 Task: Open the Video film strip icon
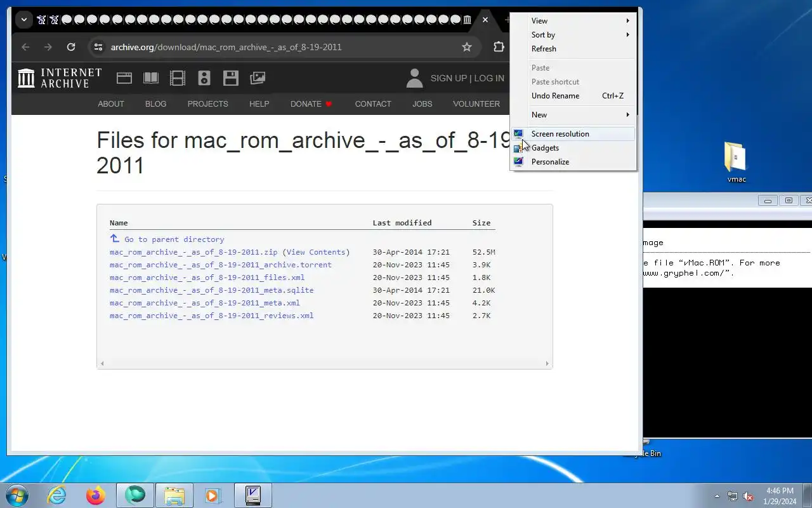pos(178,78)
